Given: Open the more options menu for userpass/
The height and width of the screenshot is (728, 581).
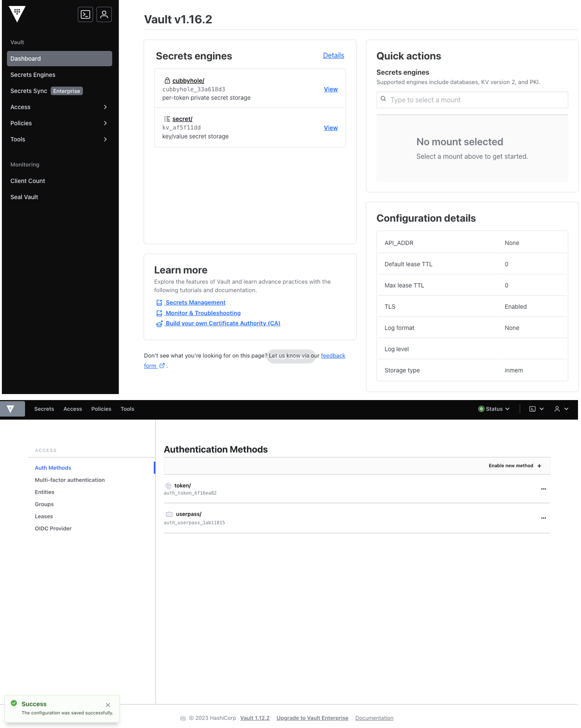Looking at the screenshot, I should click(543, 518).
